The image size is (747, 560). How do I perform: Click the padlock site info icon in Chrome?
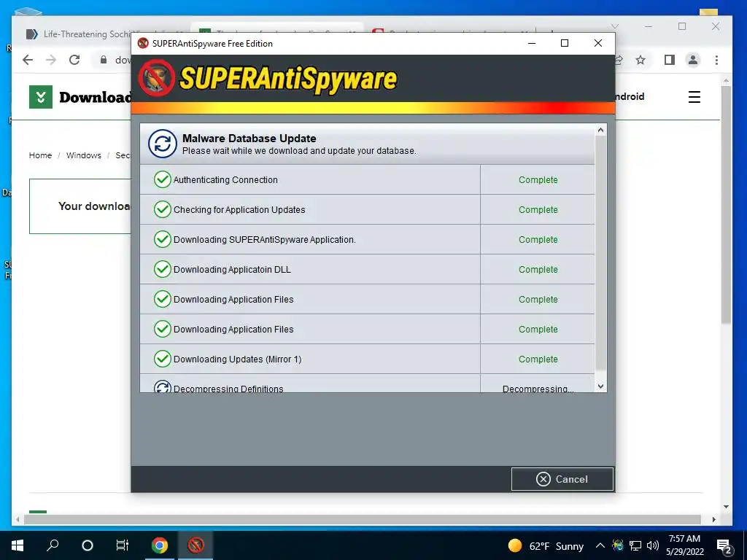click(104, 60)
